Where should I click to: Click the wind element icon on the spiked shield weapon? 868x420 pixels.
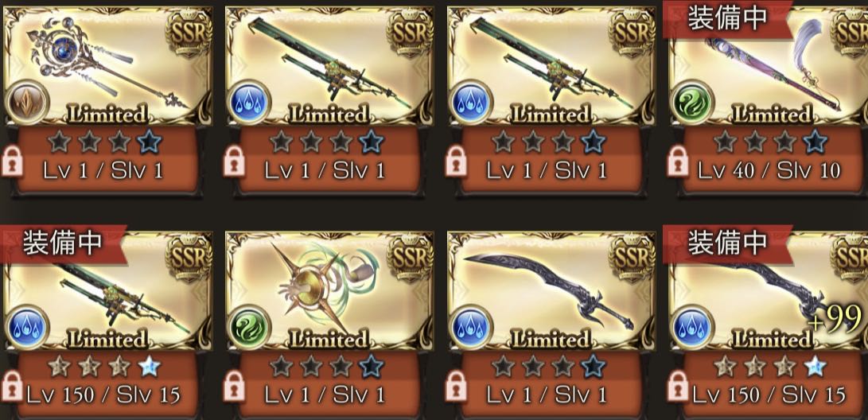248,327
